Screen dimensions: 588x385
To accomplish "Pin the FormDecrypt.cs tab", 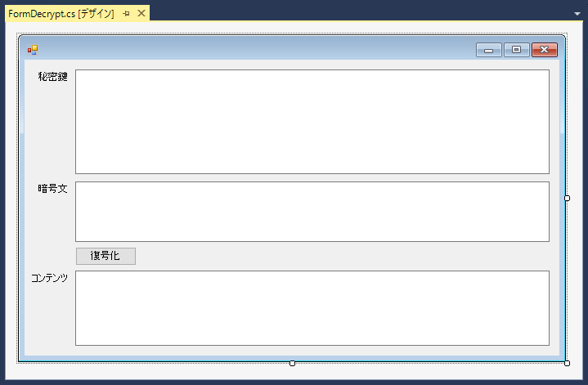I will coord(127,14).
